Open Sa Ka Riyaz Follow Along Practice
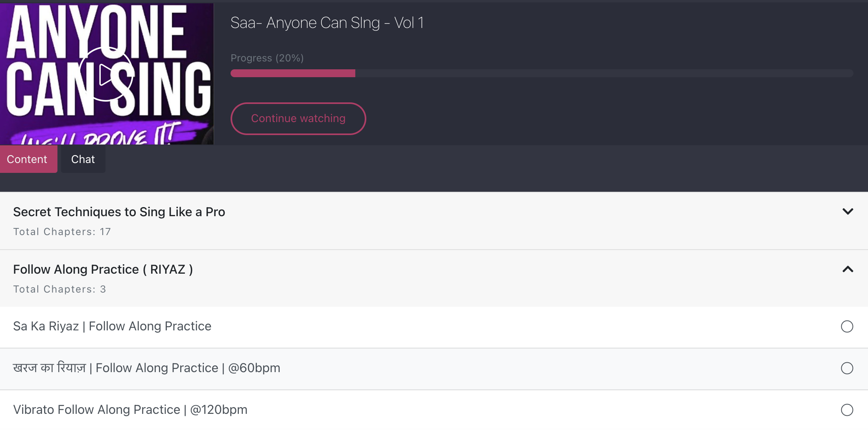Screen dimensions: 868x430 [434, 327]
